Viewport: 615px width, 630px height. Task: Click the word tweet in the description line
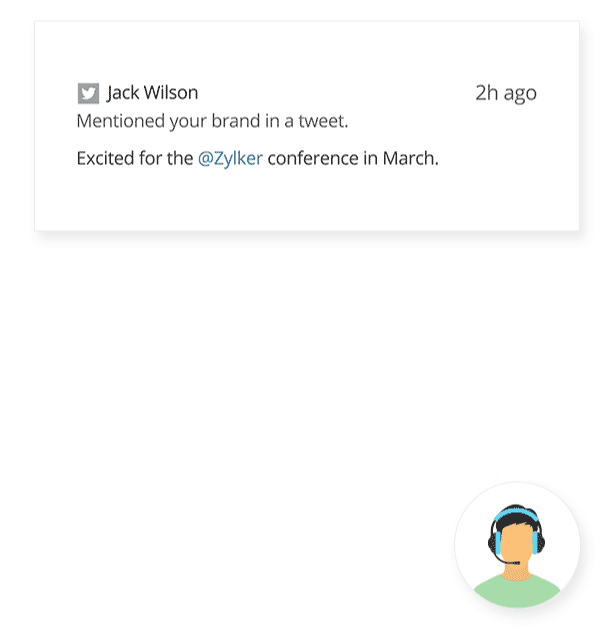tap(321, 121)
